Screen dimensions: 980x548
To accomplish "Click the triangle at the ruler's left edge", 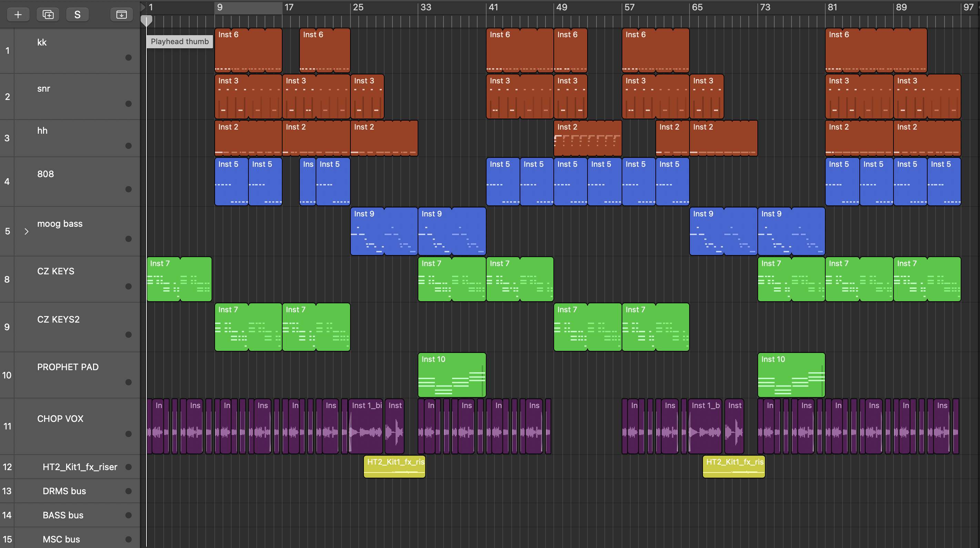I will coord(143,7).
